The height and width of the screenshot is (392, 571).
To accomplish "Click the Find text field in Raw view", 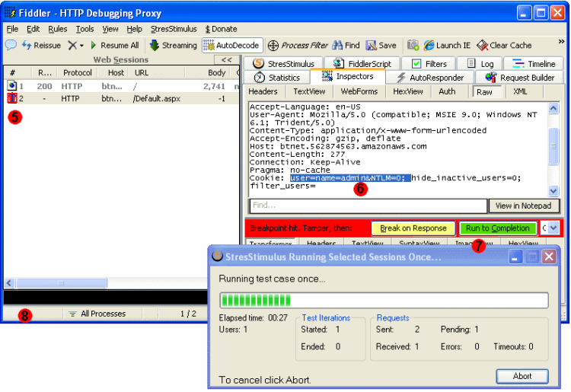I will pyautogui.click(x=368, y=206).
